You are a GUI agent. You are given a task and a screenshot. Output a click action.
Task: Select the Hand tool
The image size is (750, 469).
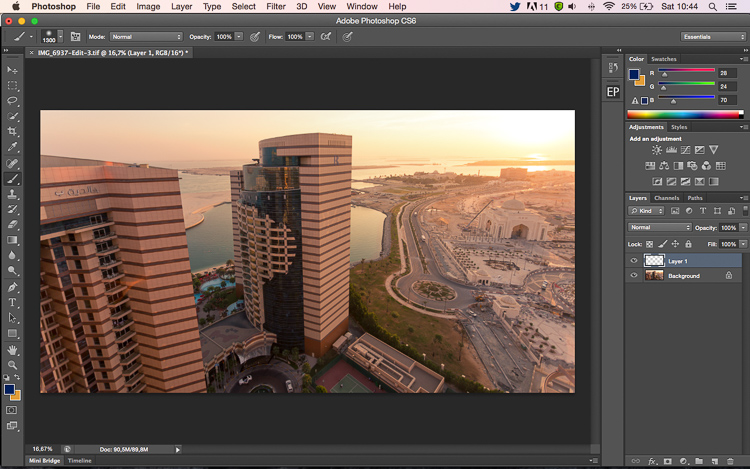point(12,350)
